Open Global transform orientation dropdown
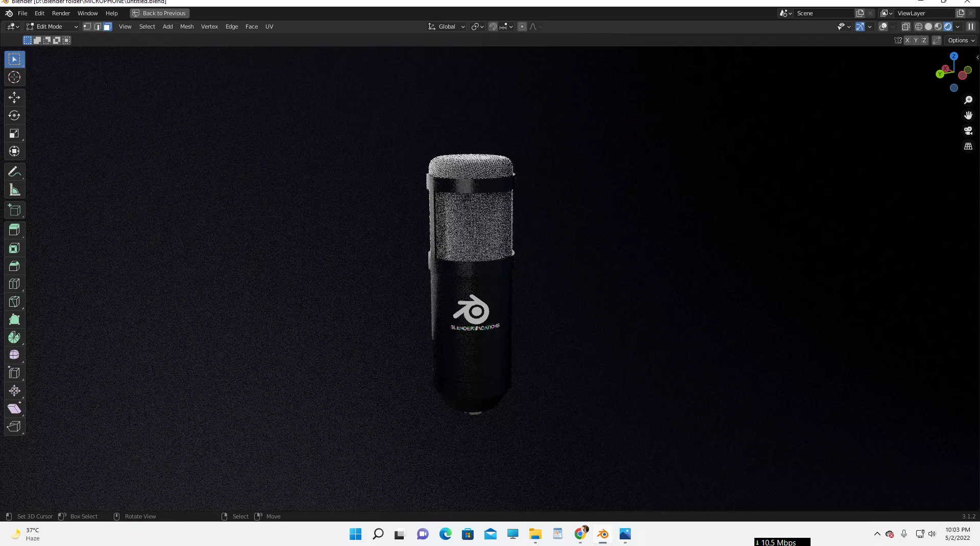This screenshot has width=980, height=546. [x=447, y=27]
